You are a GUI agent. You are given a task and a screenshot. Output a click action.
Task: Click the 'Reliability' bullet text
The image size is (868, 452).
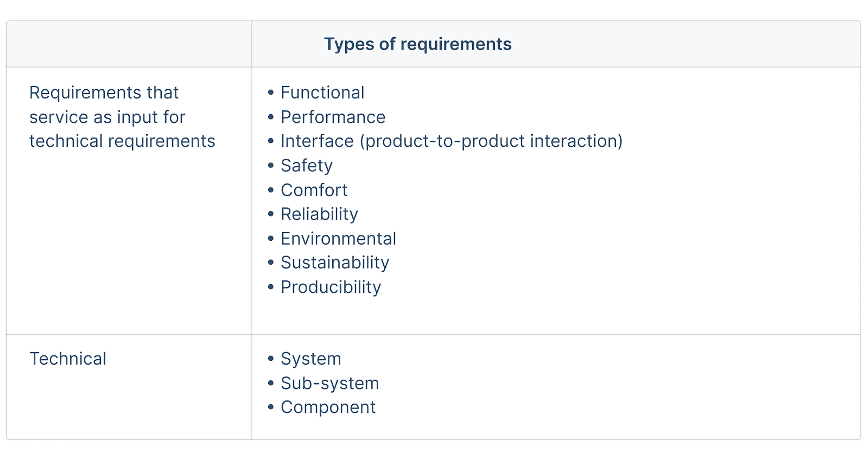pyautogui.click(x=319, y=214)
